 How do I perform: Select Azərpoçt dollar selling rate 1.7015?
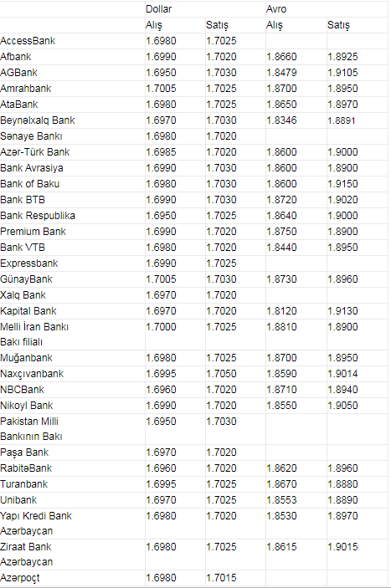point(221,577)
